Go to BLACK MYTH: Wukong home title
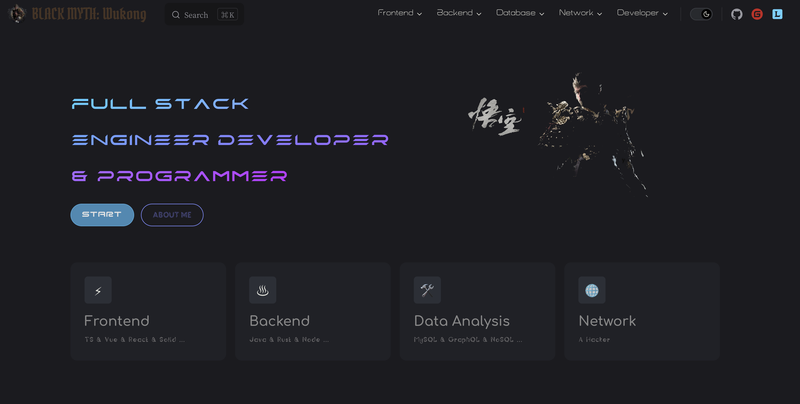 click(89, 14)
